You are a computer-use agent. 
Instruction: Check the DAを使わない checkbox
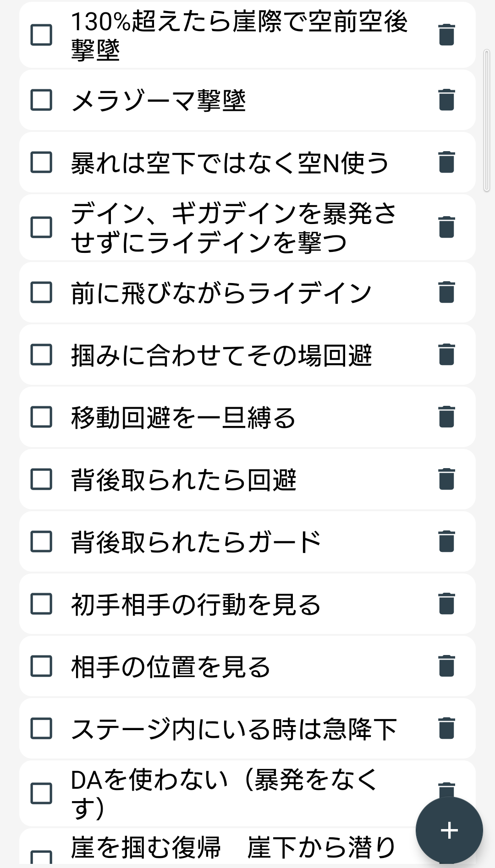[x=41, y=793]
